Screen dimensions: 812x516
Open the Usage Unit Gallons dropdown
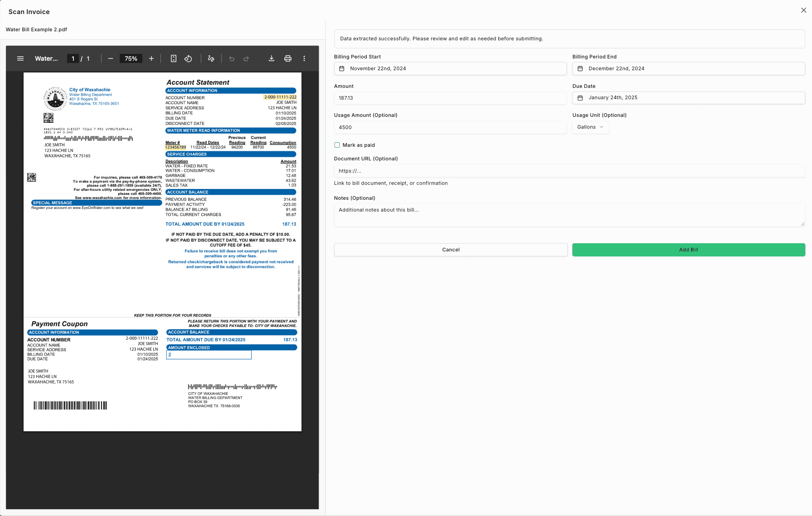coord(590,127)
